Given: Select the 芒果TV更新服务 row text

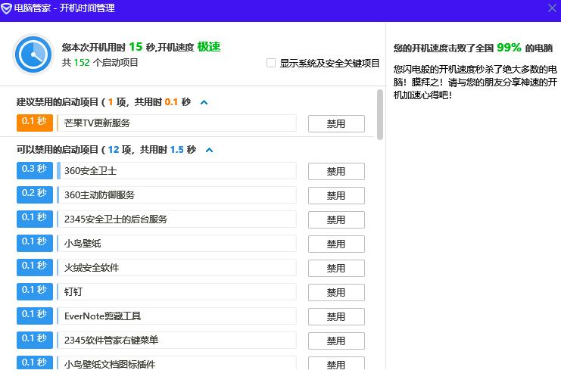Looking at the screenshot, I should coord(97,123).
